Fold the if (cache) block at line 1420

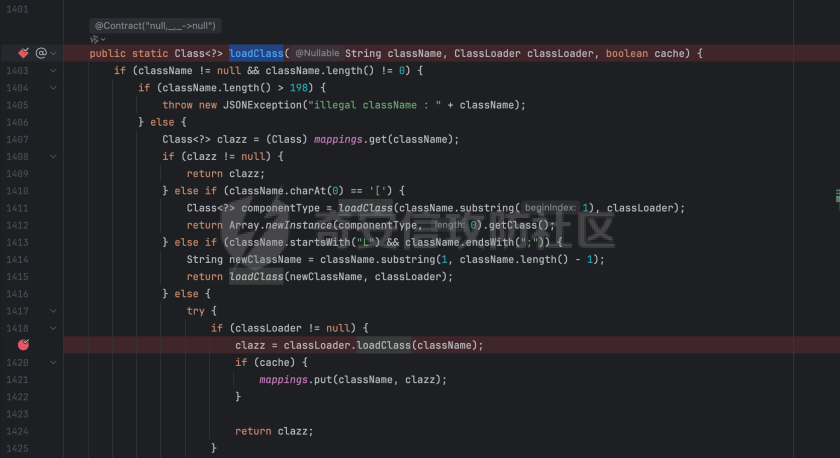coord(54,362)
